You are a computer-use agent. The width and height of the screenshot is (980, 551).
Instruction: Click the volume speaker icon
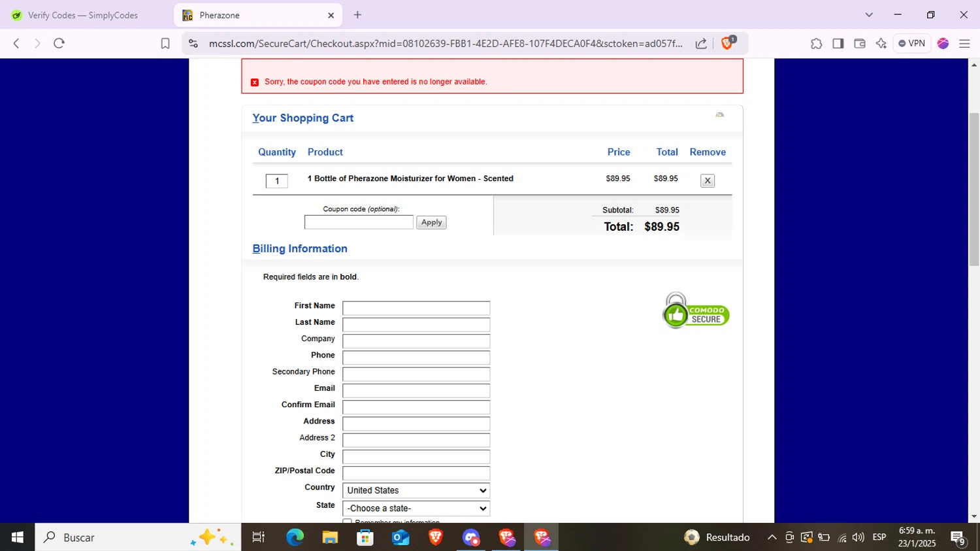858,537
